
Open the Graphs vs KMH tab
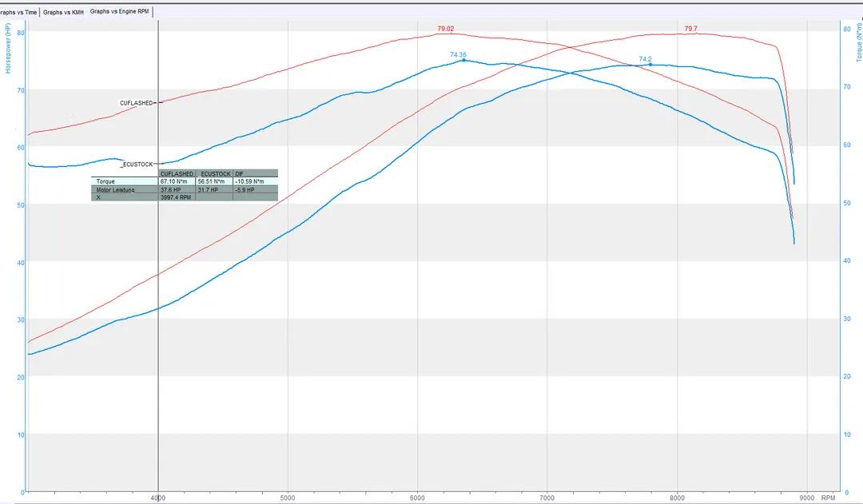pyautogui.click(x=63, y=12)
